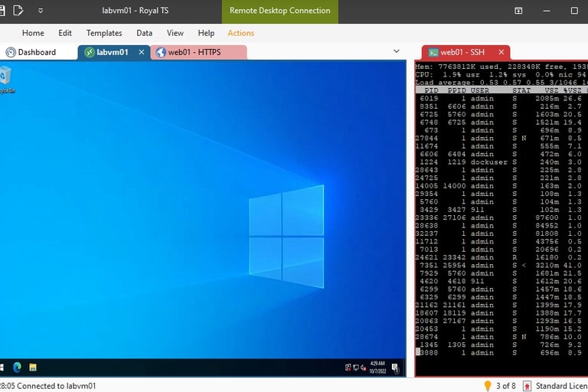Click the muted volume tray icon

(363, 367)
